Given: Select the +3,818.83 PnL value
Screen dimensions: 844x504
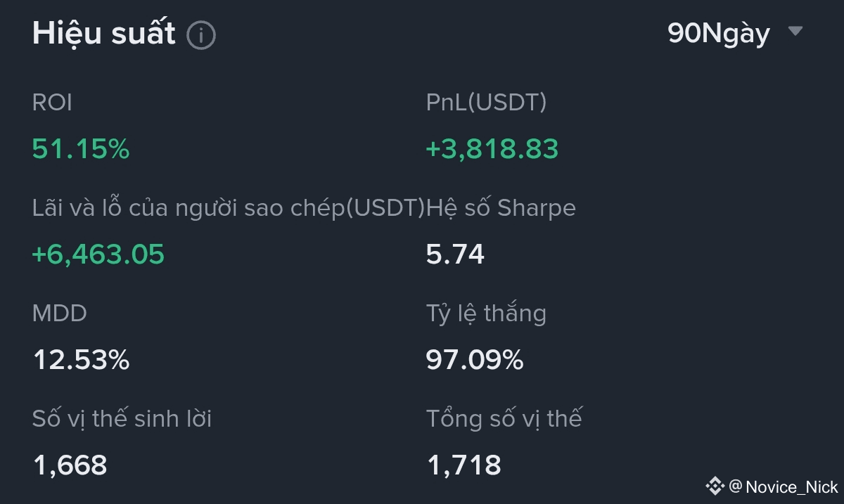Looking at the screenshot, I should tap(492, 149).
